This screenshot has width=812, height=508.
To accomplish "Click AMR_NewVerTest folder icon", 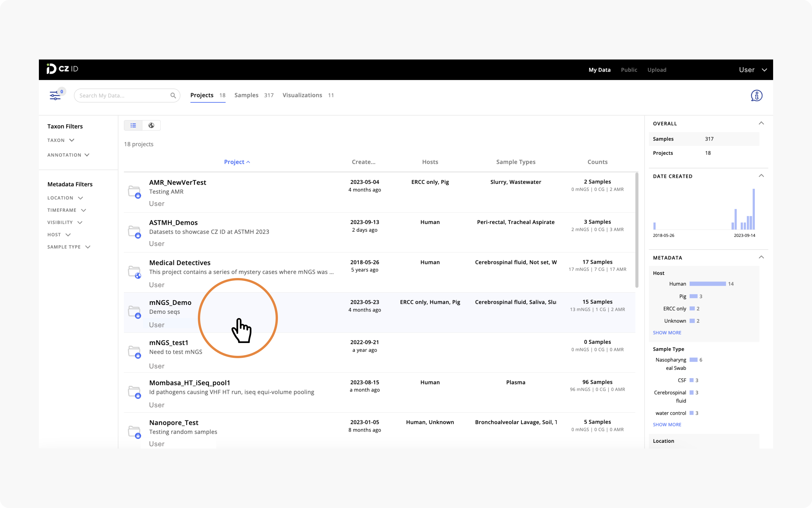I will pyautogui.click(x=134, y=192).
